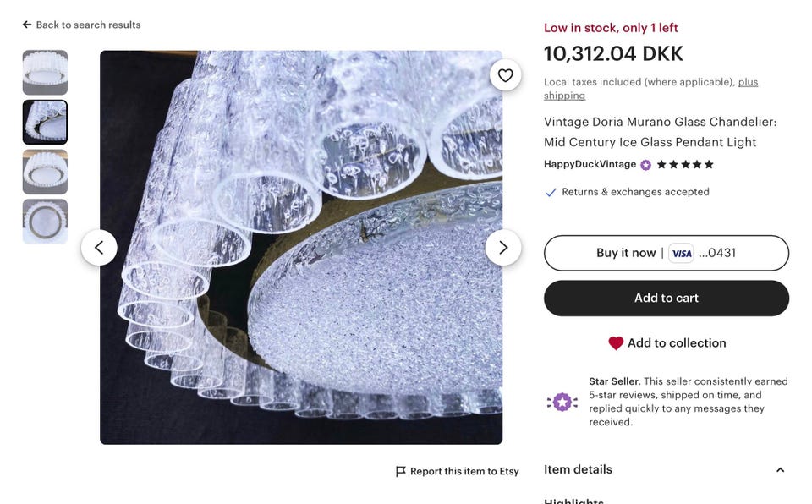Advance to the next product image

tap(503, 248)
